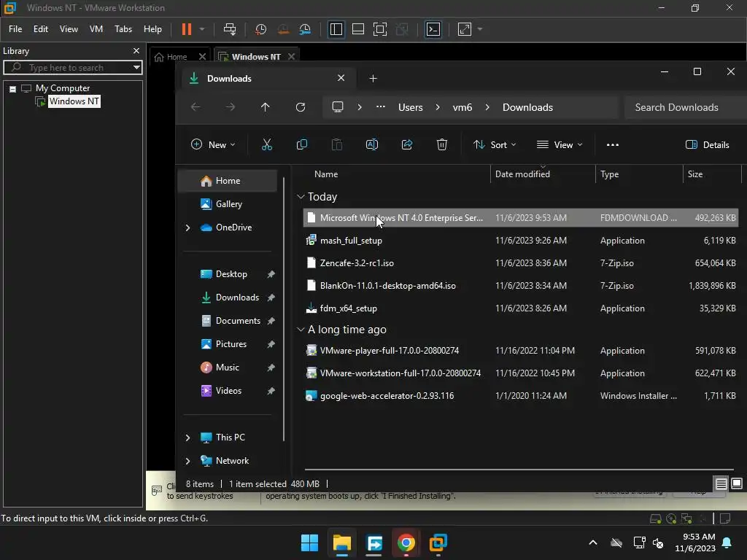Add a new File Explorer tab
Screen dimensions: 747x560
pyautogui.click(x=373, y=79)
